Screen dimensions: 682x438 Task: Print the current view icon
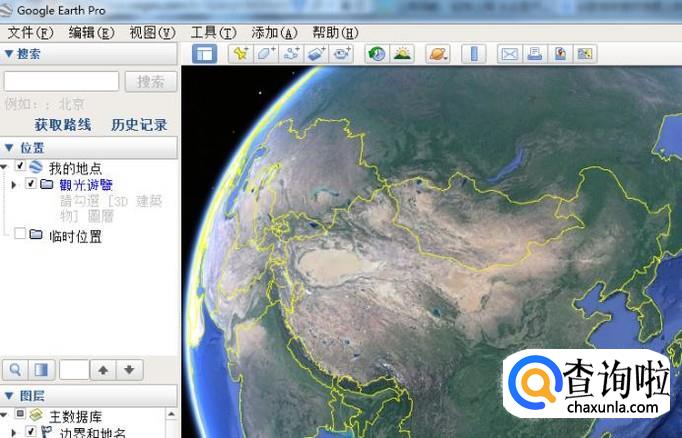pos(535,54)
